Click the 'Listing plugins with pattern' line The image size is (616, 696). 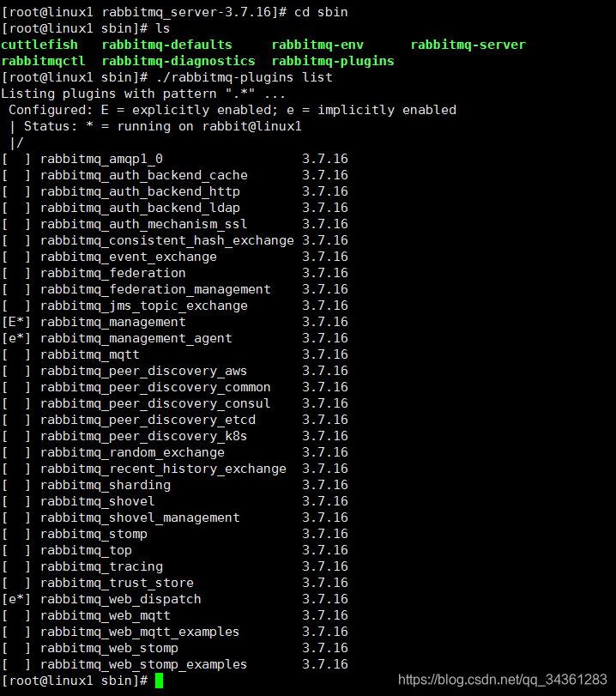tap(143, 94)
